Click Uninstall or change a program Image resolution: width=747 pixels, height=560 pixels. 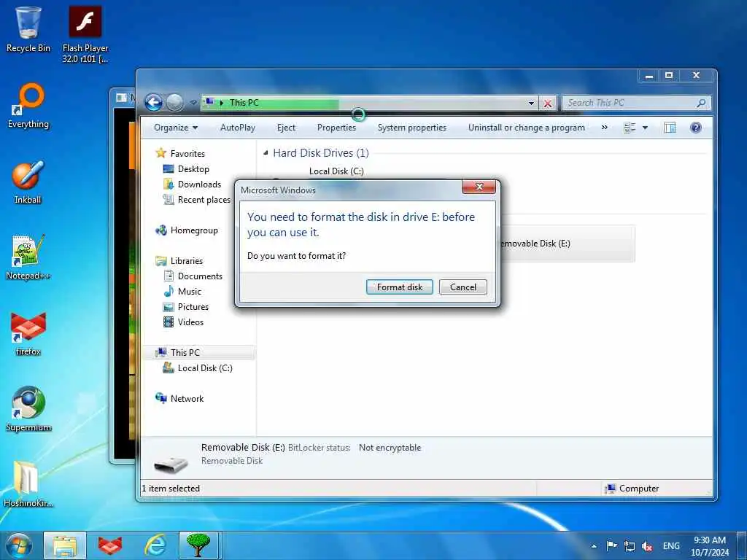coord(527,128)
